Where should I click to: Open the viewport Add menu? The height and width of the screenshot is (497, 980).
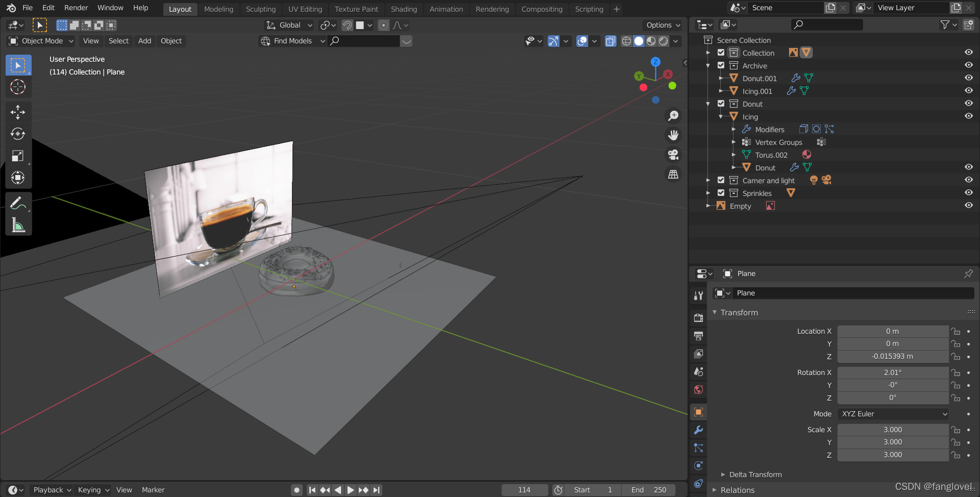click(145, 41)
